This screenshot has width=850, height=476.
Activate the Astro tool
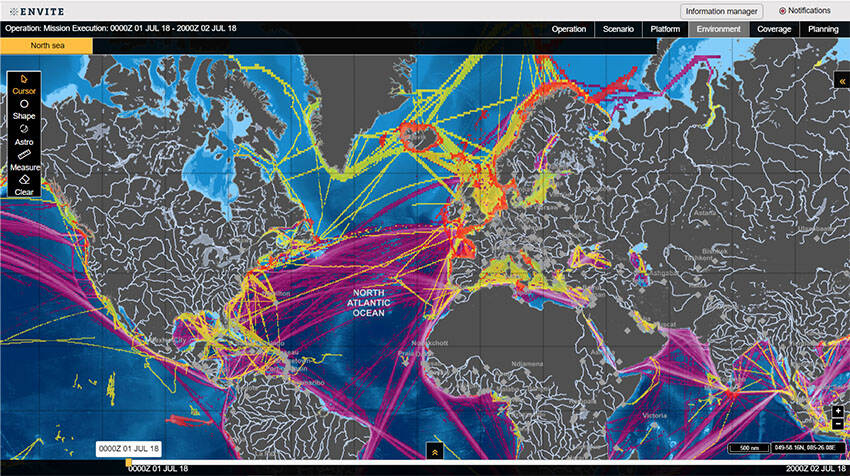tap(24, 135)
